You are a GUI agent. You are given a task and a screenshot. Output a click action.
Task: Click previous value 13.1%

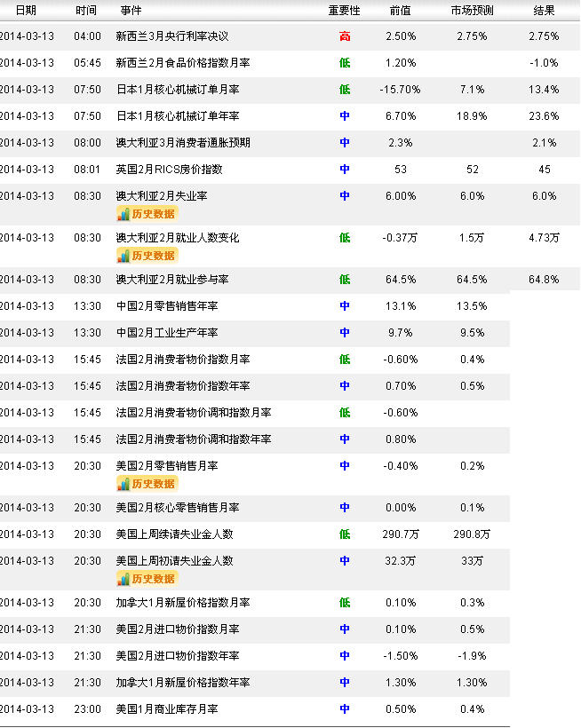[x=401, y=306]
